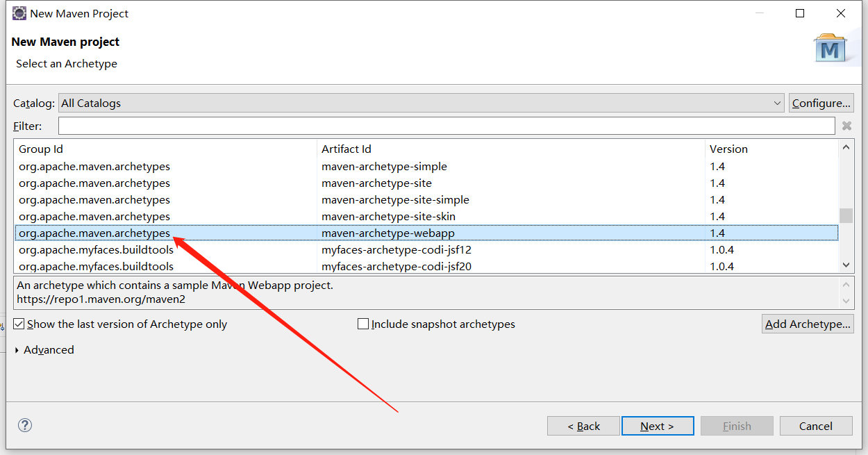Select the maven-archetype-simple row
Screen dimensions: 868x455
pyautogui.click(x=426, y=167)
